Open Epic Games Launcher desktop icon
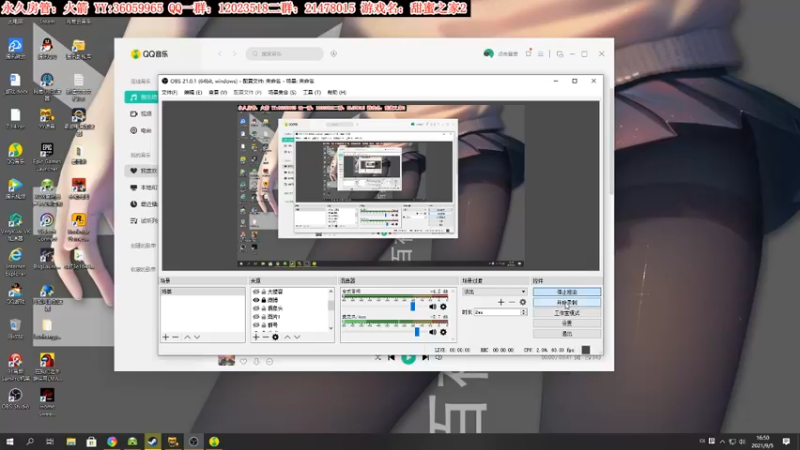Screen dimensions: 800x450 pos(47,156)
